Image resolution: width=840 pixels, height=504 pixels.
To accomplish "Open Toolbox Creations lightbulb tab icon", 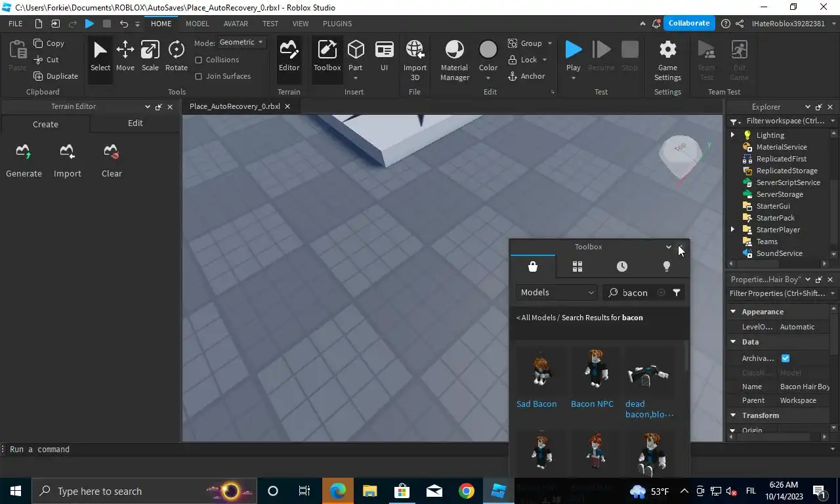I will [667, 266].
